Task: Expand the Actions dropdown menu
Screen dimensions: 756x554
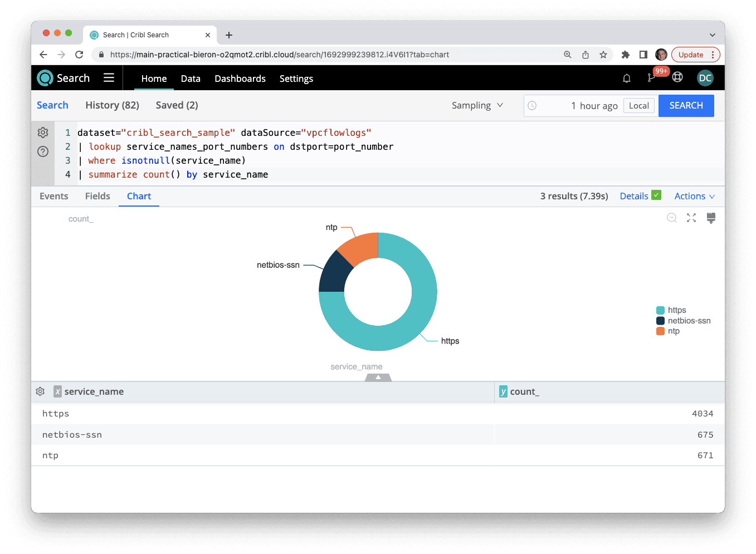Action: pos(694,196)
